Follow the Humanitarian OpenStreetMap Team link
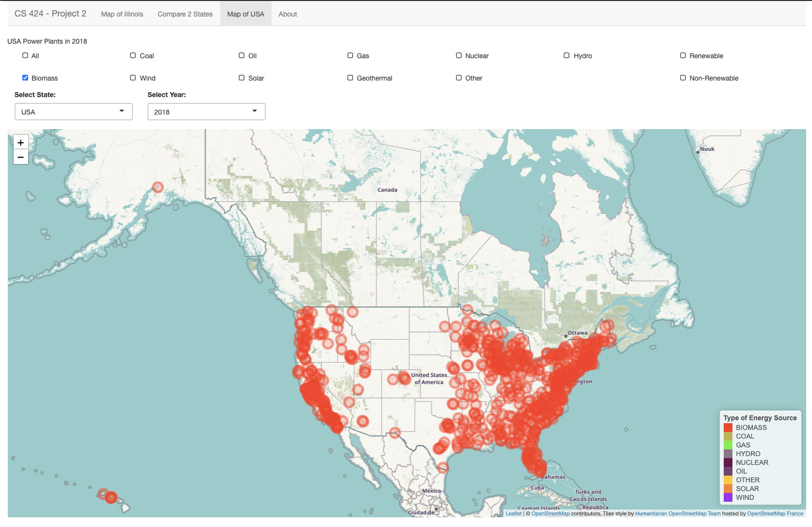 coord(678,513)
